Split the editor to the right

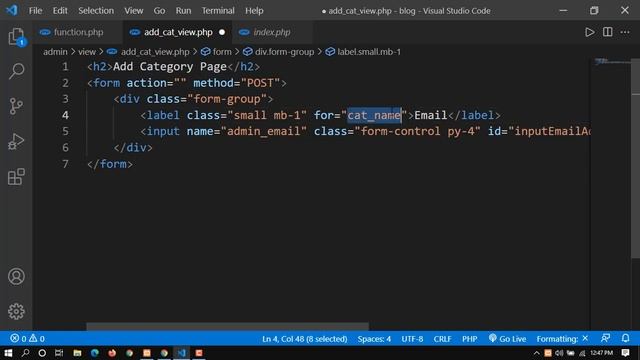coord(607,32)
